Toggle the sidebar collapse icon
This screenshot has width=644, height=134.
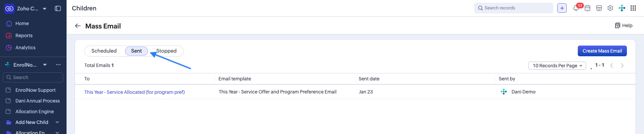coord(58,8)
